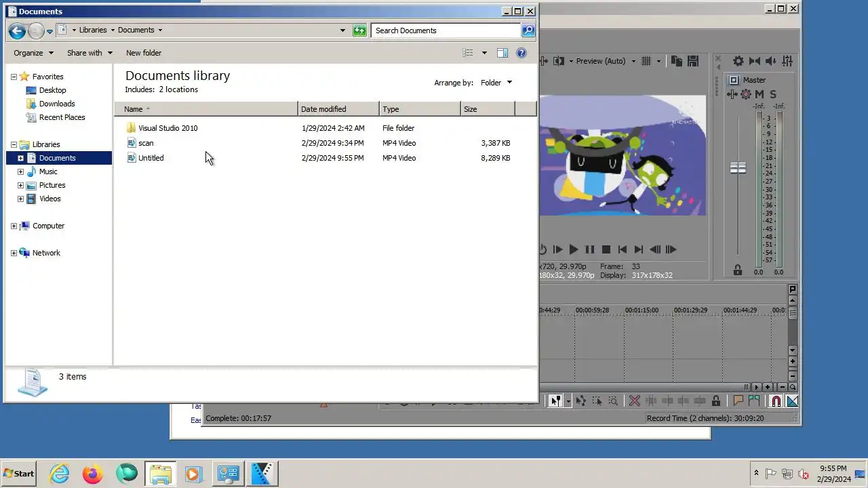
Task: Expand the Pictures library tree node
Action: [x=20, y=185]
